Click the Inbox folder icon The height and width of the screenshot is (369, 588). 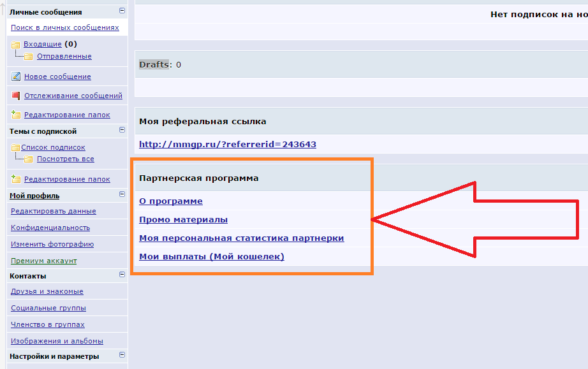(15, 45)
